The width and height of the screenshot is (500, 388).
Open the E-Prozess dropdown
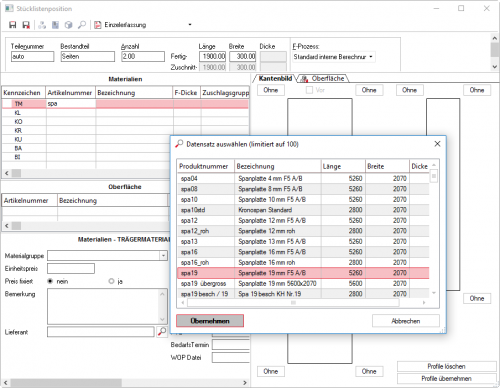371,57
